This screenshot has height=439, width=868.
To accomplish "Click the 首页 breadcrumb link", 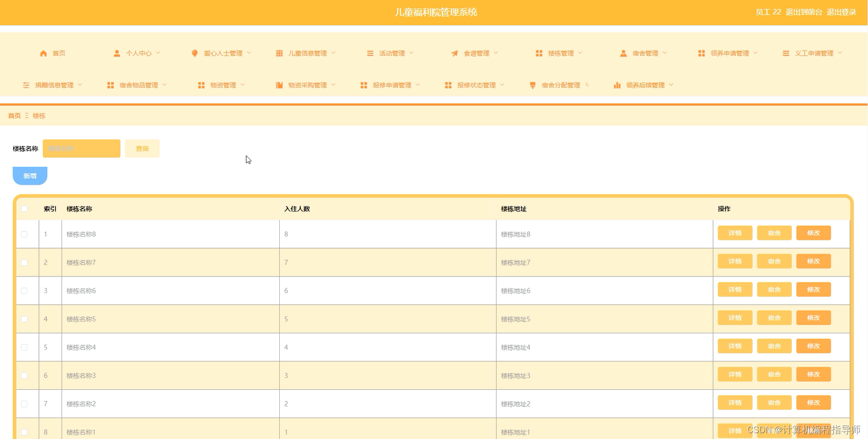I will coord(14,116).
